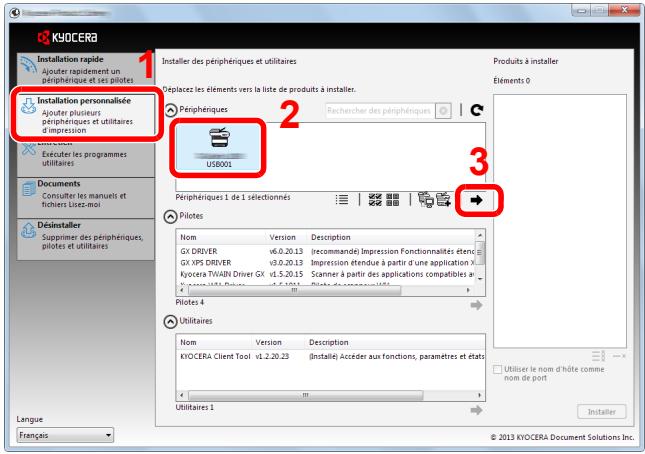Select Installation personnalisée option
The height and width of the screenshot is (454, 645).
(86, 115)
